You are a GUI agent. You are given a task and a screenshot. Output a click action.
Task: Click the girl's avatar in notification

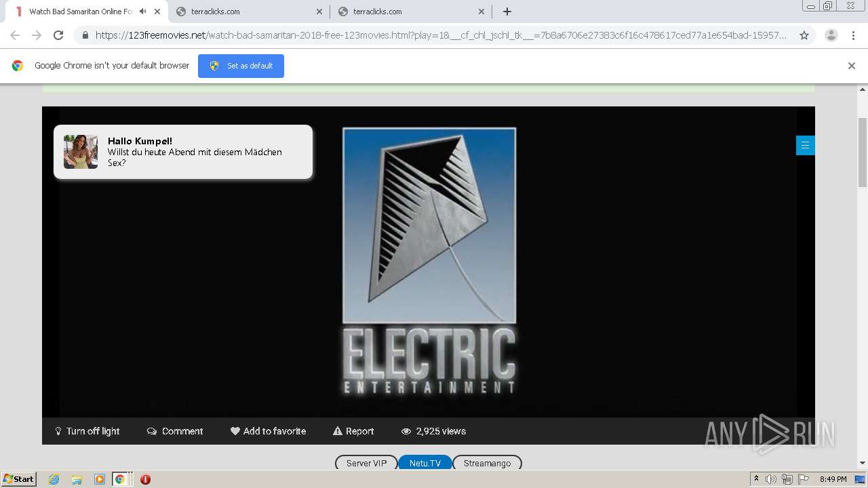click(81, 151)
